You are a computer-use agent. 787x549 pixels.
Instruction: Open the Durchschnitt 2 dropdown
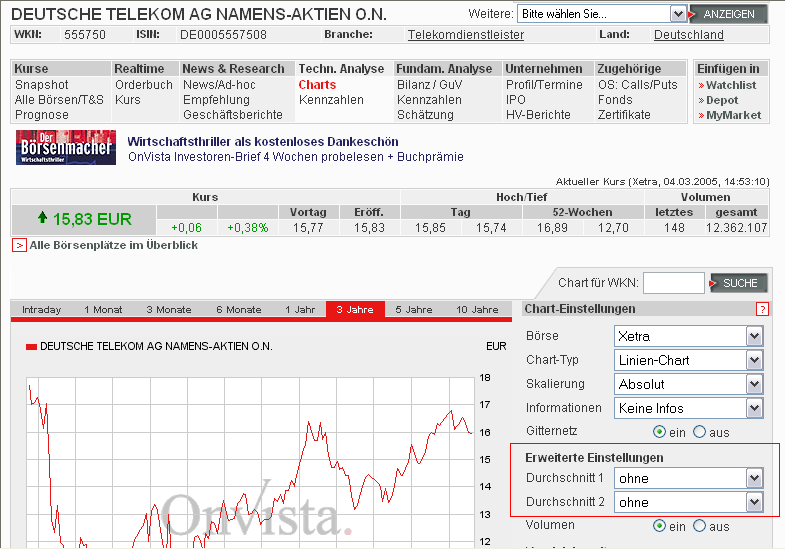[689, 502]
